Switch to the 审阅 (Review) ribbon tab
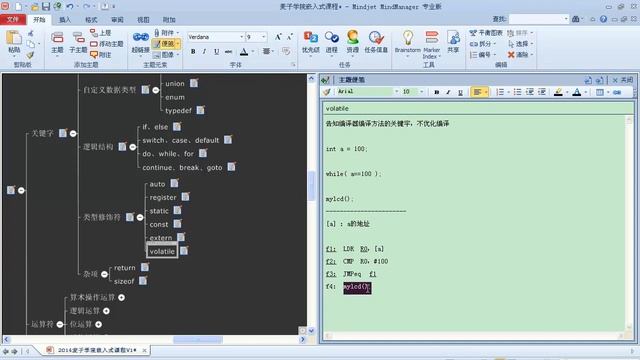Image resolution: width=640 pixels, height=360 pixels. tap(117, 20)
